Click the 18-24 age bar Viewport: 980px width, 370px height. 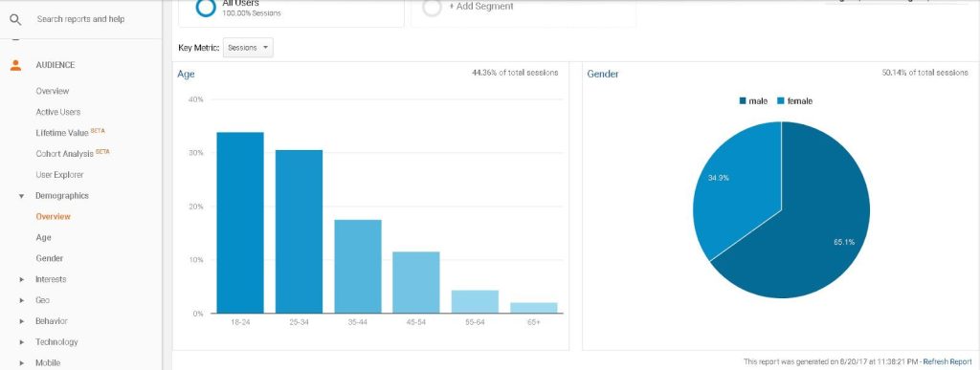coord(240,223)
